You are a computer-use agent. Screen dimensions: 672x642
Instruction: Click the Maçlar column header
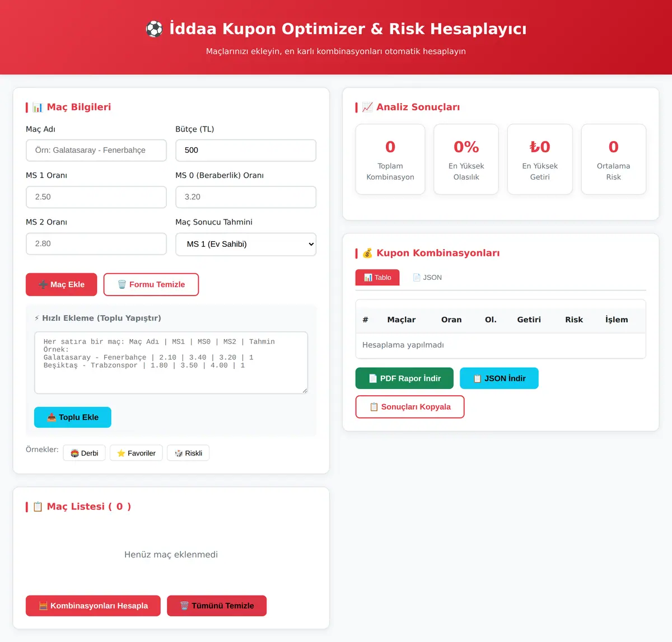(x=402, y=320)
